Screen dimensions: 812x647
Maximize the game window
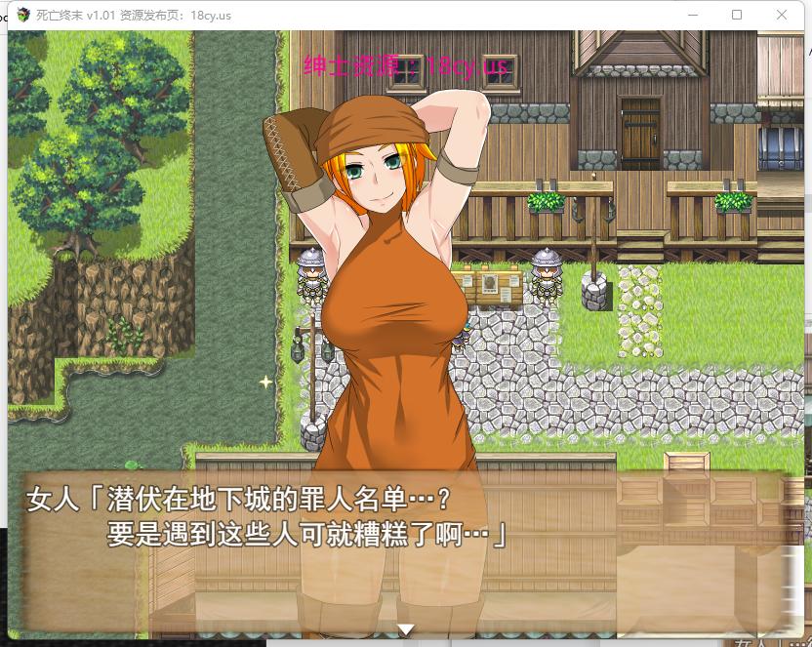(737, 15)
